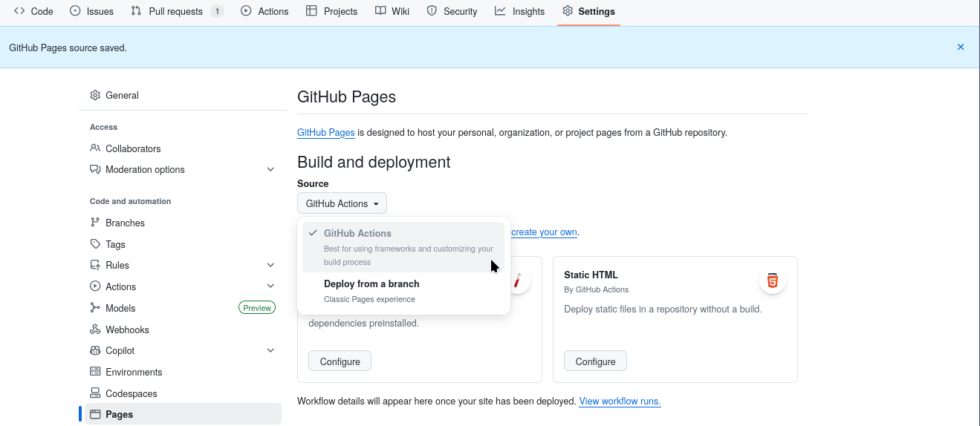This screenshot has height=426, width=980.
Task: Expand the Rules sidebar section
Action: 270,265
